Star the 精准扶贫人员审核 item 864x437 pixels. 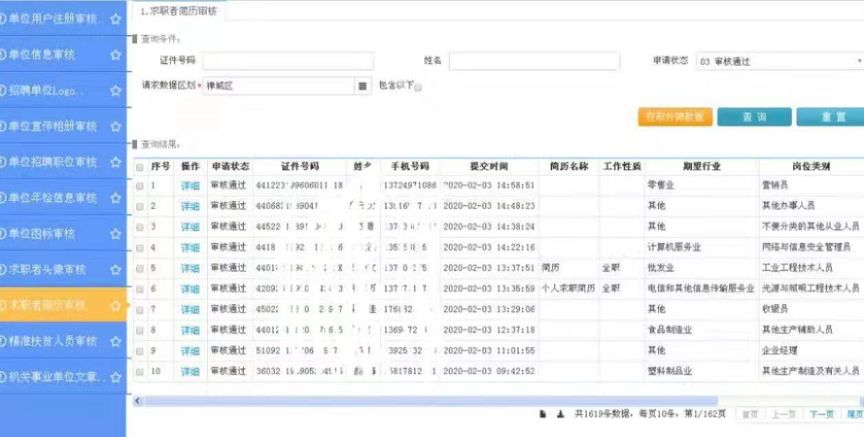tap(115, 341)
